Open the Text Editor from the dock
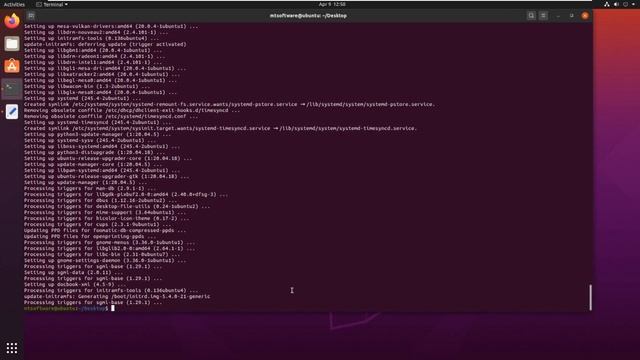Viewport: 640px width, 360px height. pos(12,111)
